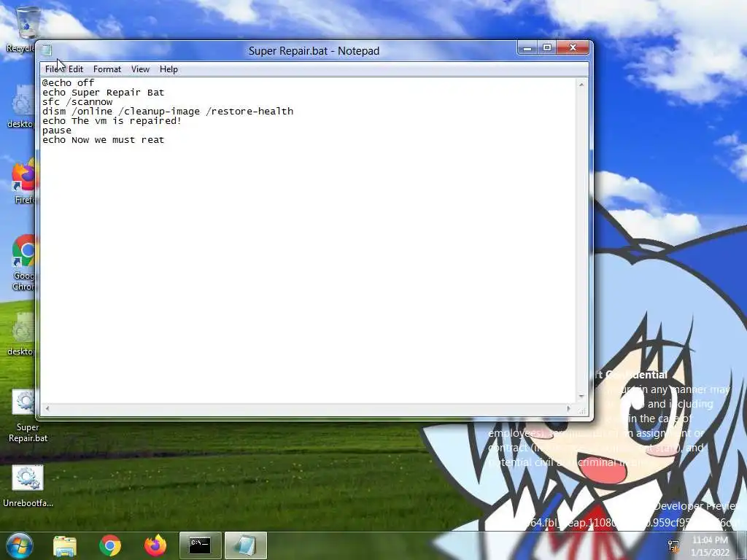Open the clock showing 11:04 PM
This screenshot has width=747, height=560.
710,545
